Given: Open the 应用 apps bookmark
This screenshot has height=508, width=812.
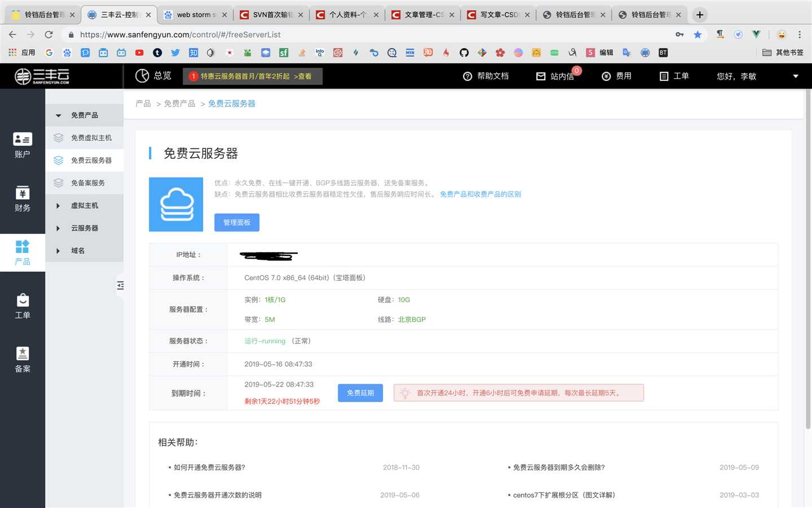Looking at the screenshot, I should (22, 52).
